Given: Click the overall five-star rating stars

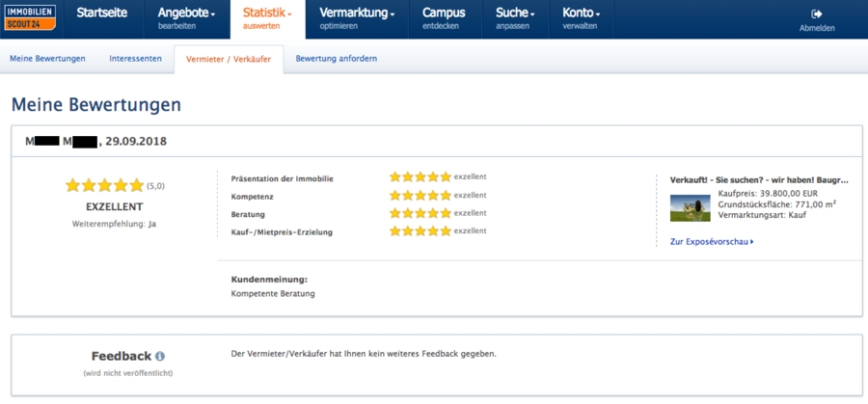Looking at the screenshot, I should [x=104, y=185].
